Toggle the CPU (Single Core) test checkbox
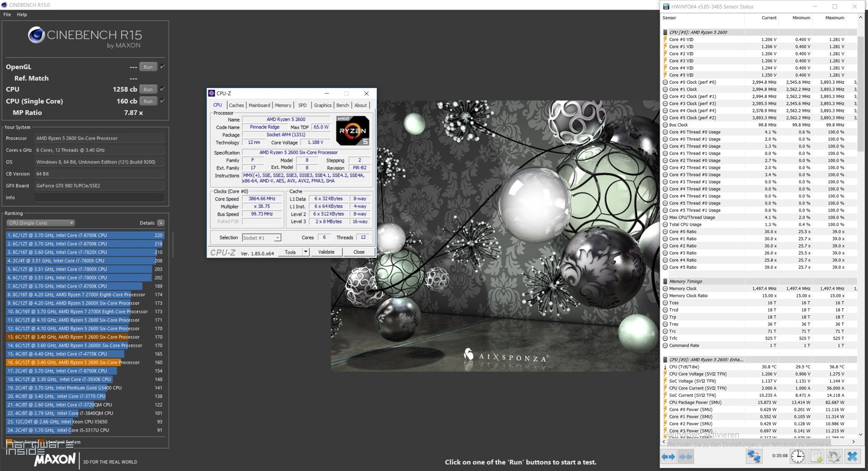Image resolution: width=868 pixels, height=471 pixels. click(162, 101)
